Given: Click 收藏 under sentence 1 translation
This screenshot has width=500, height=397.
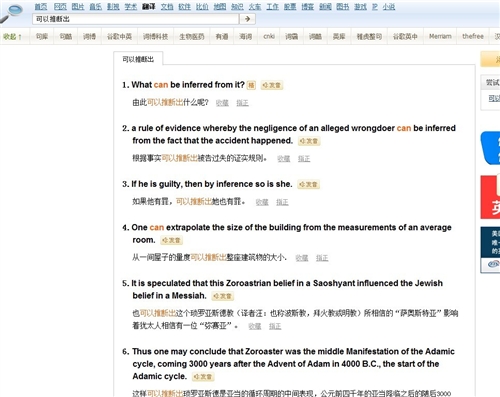Looking at the screenshot, I should (x=222, y=103).
